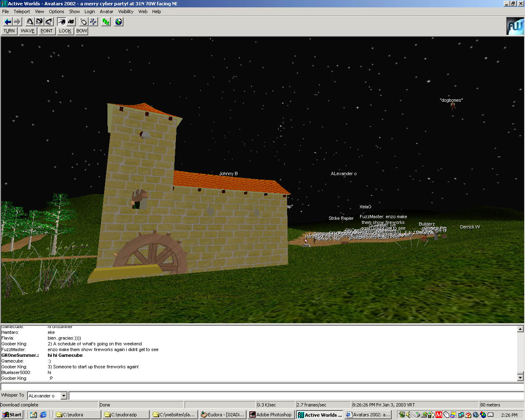The image size is (525, 420).
Task: Click the look level eye icon
Action: point(39,22)
